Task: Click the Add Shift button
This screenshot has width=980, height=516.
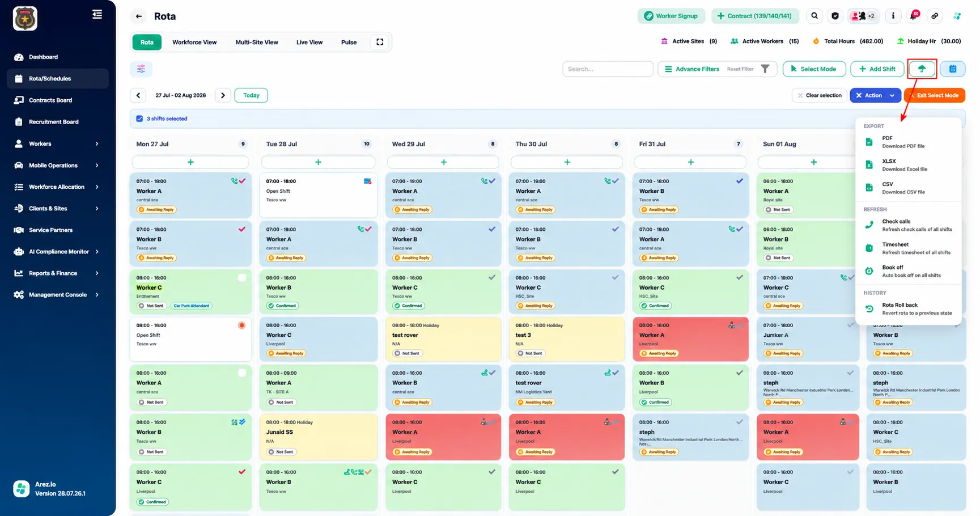Action: [877, 69]
